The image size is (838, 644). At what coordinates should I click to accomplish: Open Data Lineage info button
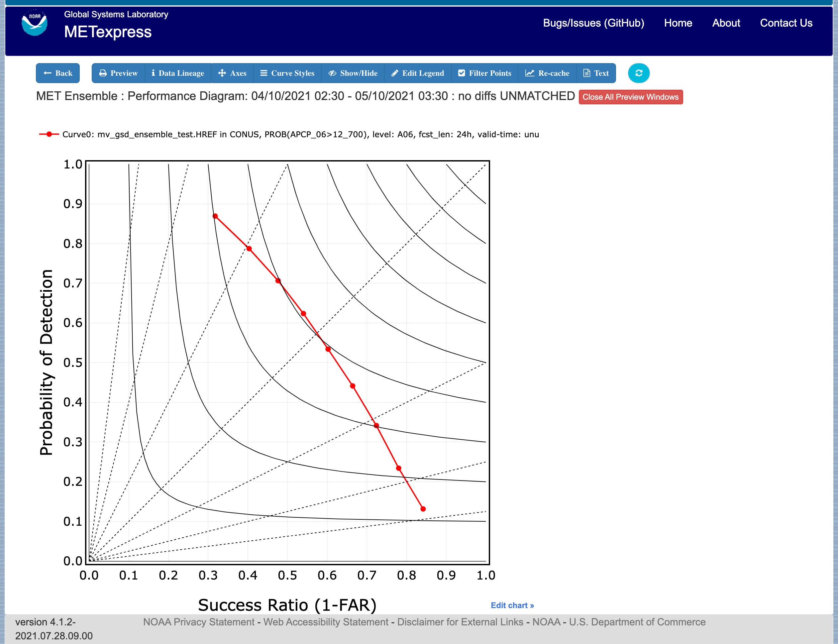point(178,73)
